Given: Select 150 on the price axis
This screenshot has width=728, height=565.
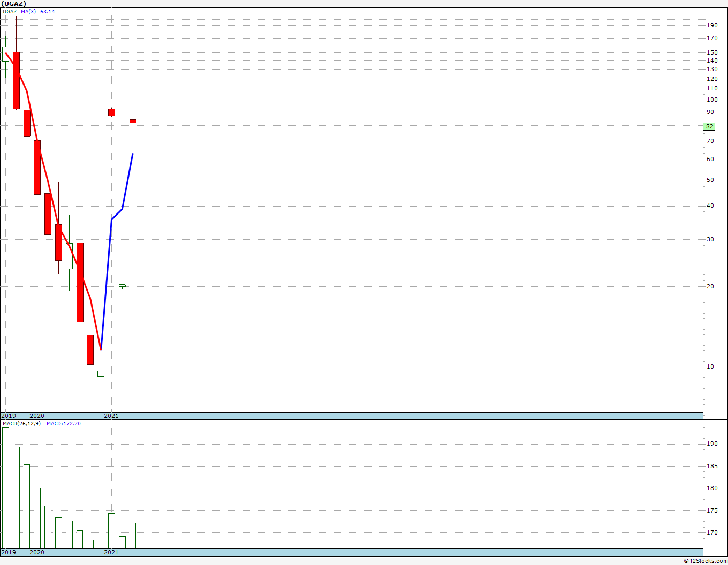Looking at the screenshot, I should tap(712, 52).
